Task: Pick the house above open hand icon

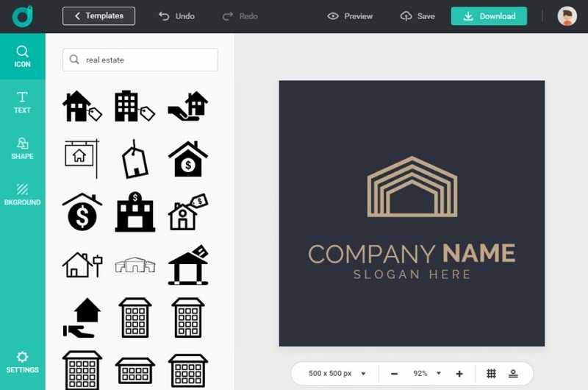Action: click(82, 318)
